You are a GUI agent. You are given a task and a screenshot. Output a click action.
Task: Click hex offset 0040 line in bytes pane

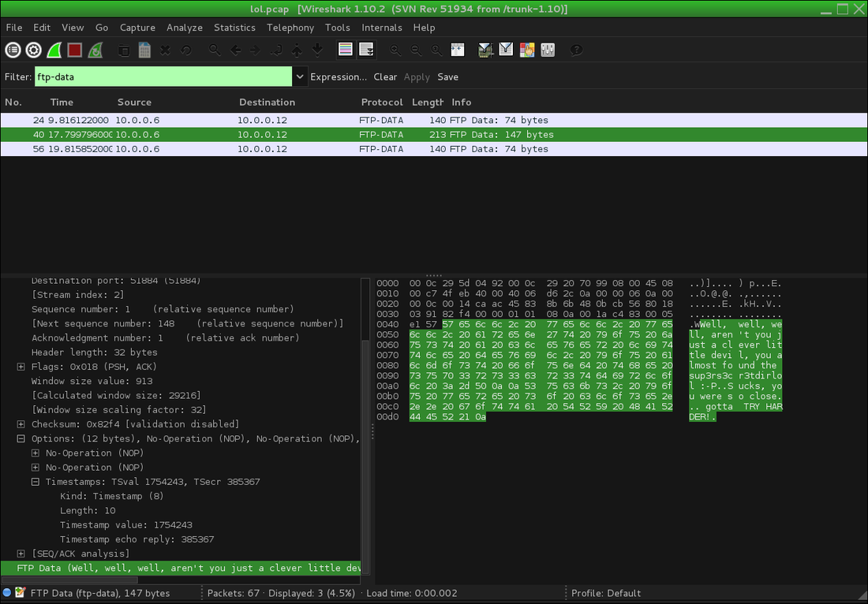click(580, 323)
